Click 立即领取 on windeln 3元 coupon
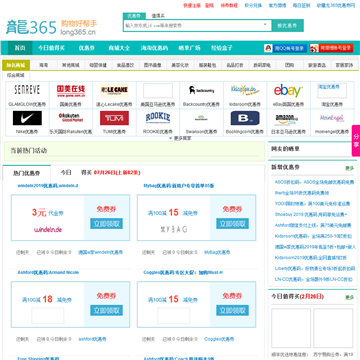This screenshot has width=360, height=360. pos(106,224)
